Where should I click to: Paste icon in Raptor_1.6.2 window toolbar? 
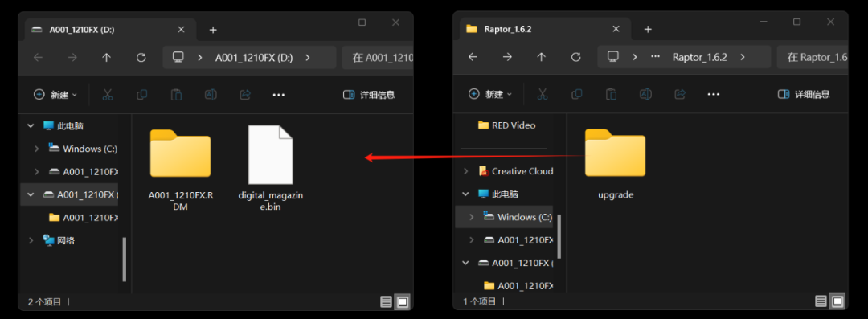click(x=611, y=95)
